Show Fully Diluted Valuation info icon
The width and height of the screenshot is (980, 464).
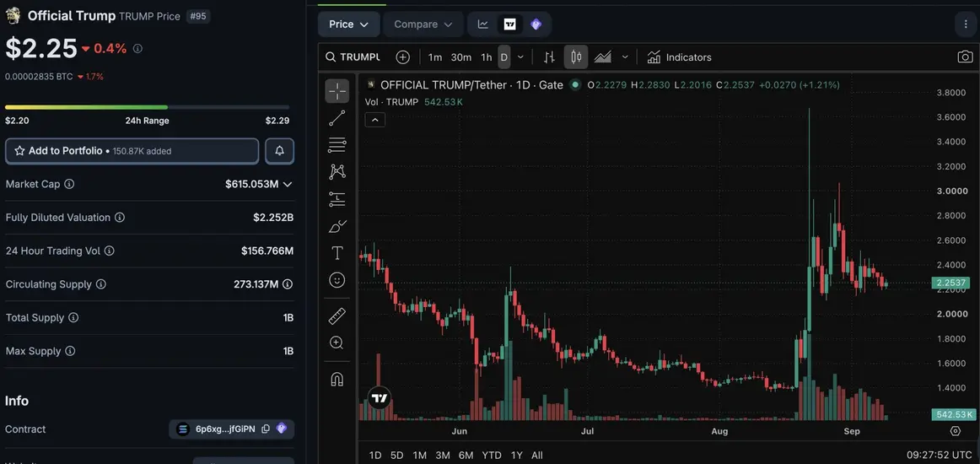(x=120, y=218)
